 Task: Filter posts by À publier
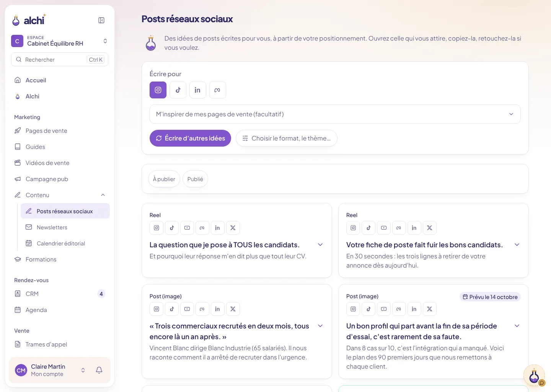point(164,179)
